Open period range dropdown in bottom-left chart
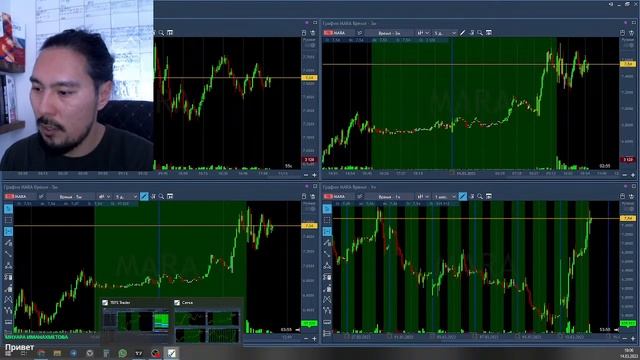640x360 pixels. (x=126, y=196)
